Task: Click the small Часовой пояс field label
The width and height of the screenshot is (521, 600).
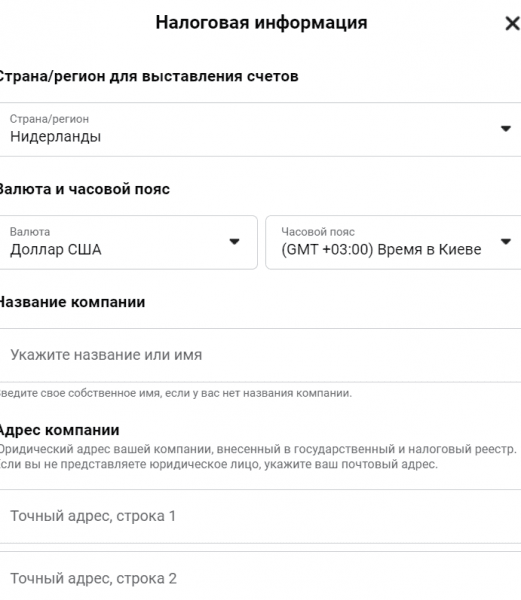Action: [x=318, y=232]
